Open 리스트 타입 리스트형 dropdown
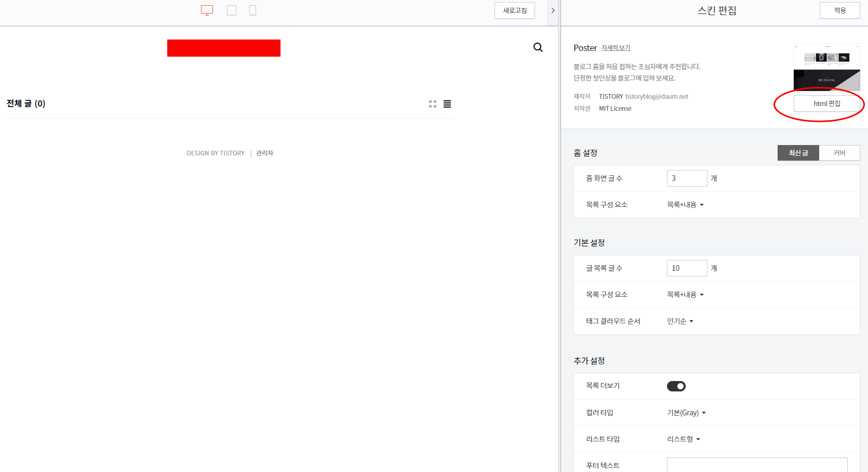Image resolution: width=868 pixels, height=472 pixels. point(684,439)
